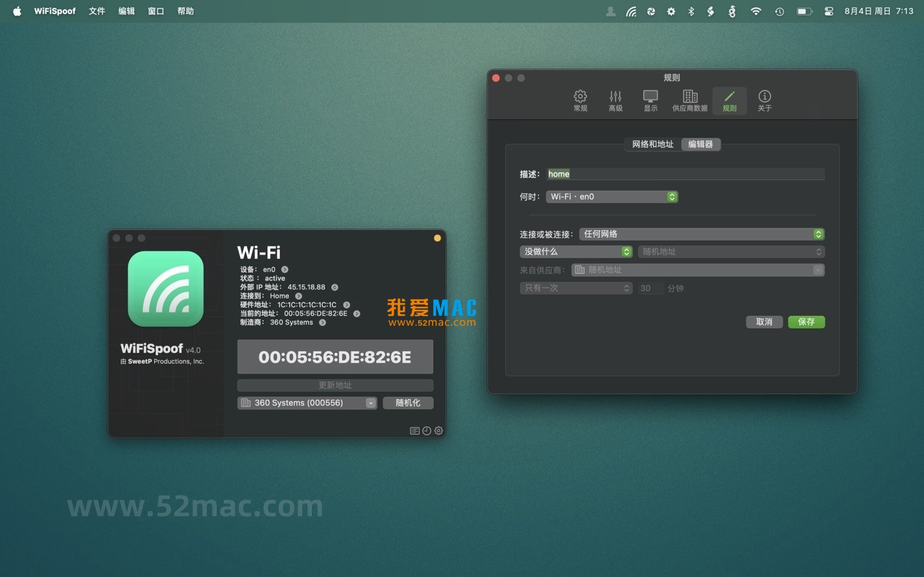The width and height of the screenshot is (924, 577).
Task: Click the list log icon at window bottom
Action: click(415, 431)
